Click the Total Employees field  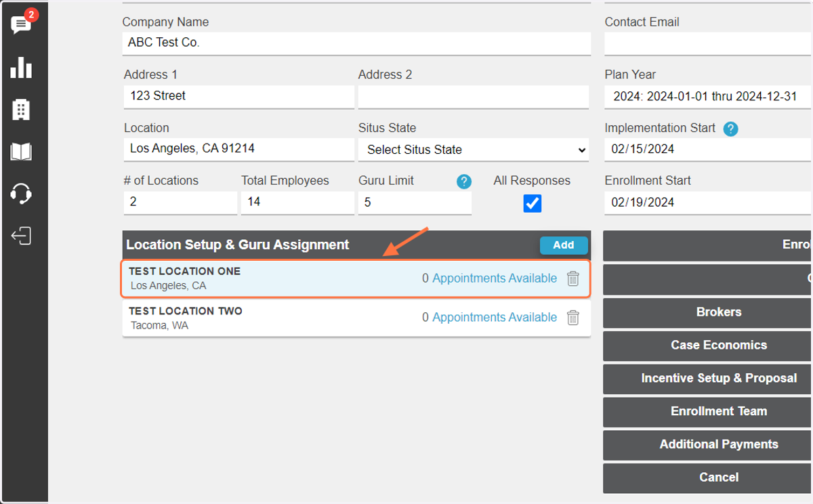pos(297,203)
